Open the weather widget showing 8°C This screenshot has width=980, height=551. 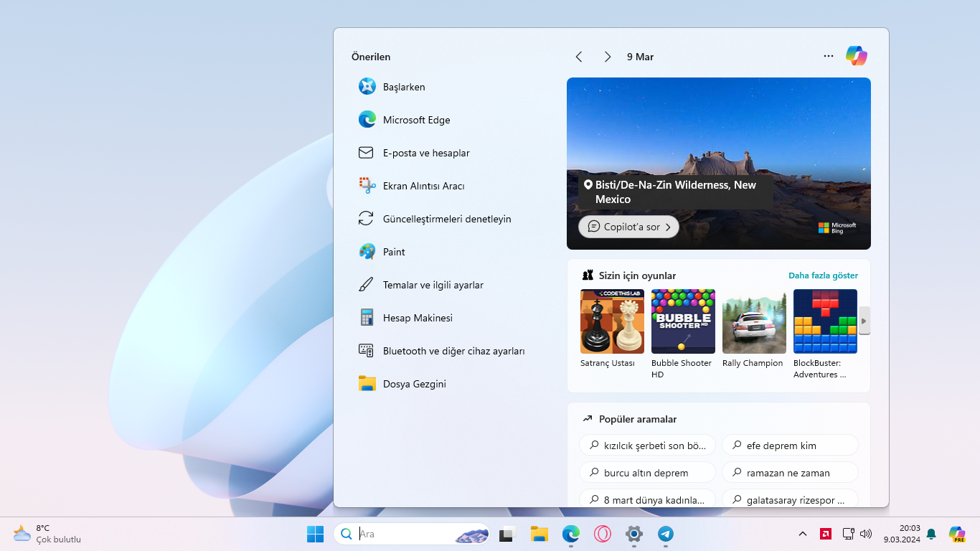point(47,534)
